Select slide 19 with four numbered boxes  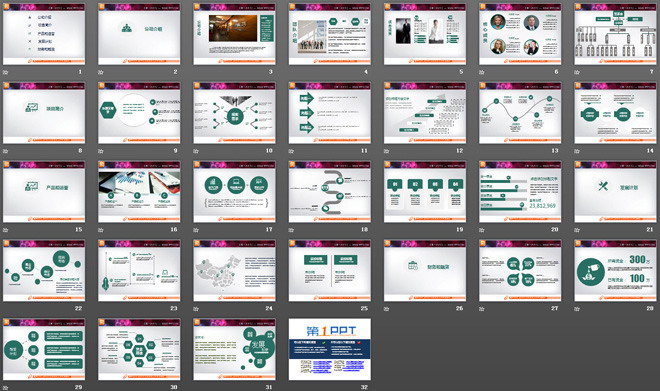coord(425,192)
